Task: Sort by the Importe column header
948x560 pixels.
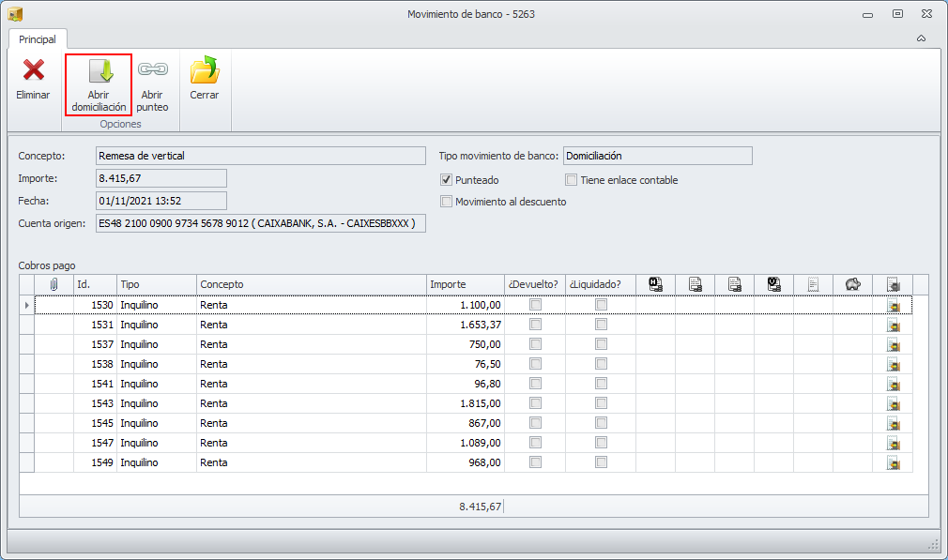Action: [464, 284]
